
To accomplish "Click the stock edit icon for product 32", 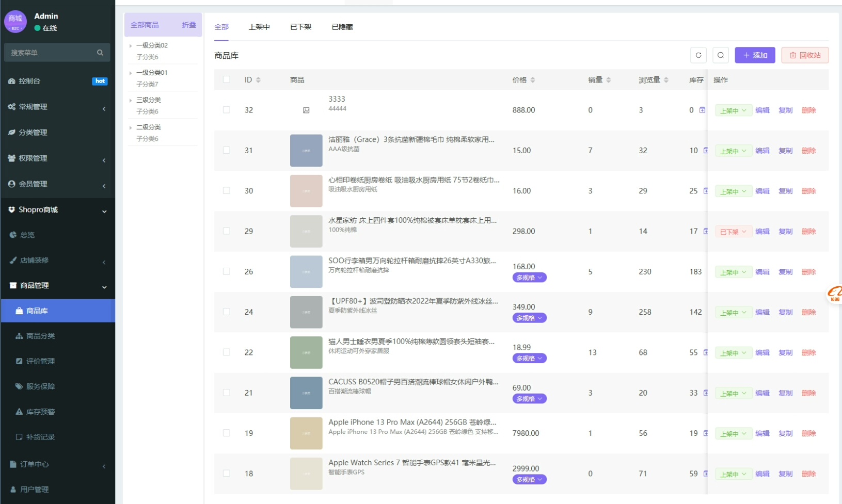I will 702,110.
